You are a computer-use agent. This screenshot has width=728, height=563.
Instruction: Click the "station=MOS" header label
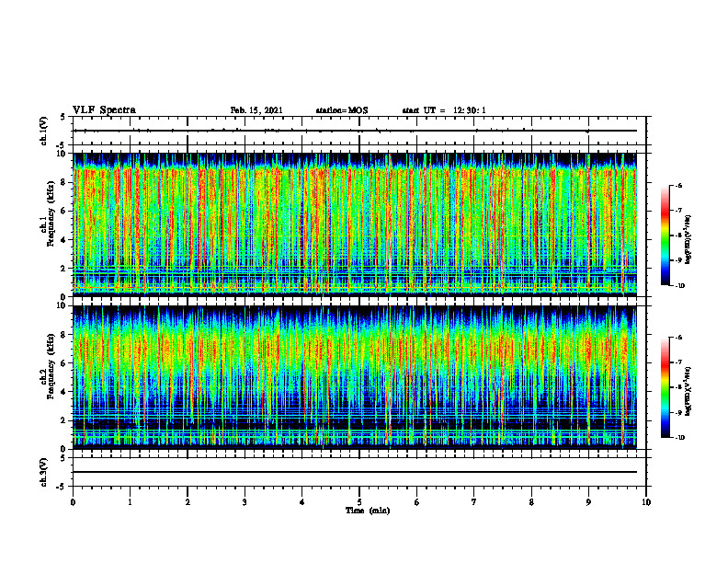point(342,110)
